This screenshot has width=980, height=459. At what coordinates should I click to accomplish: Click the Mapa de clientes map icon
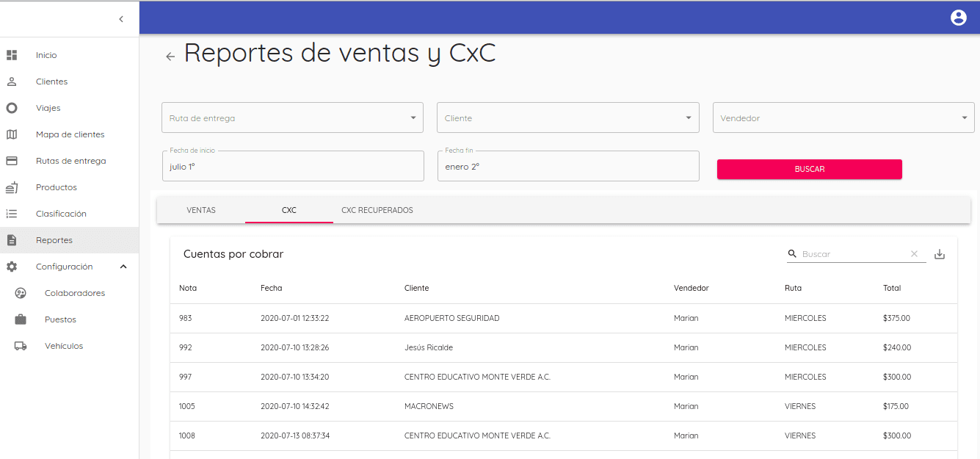point(12,134)
